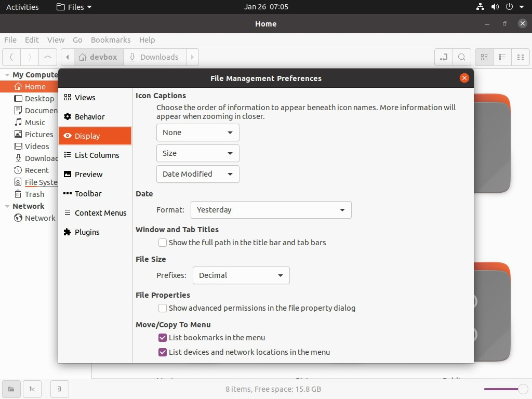Go up to the parent folder

click(48, 57)
